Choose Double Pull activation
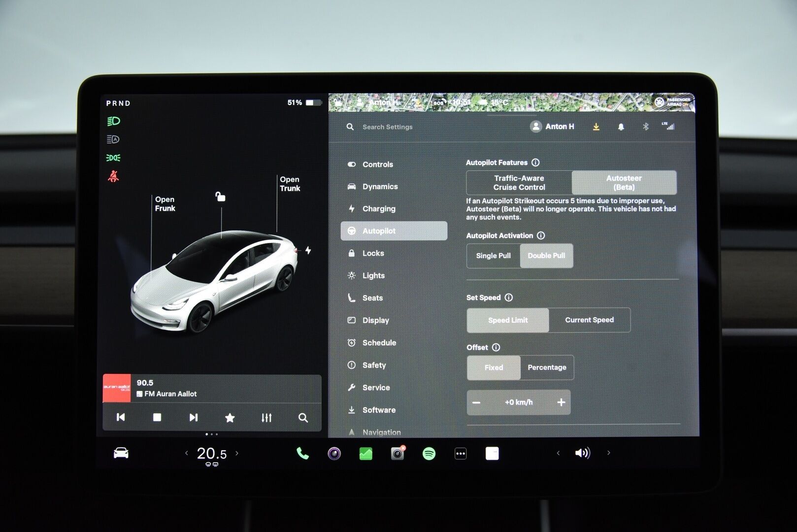 coord(546,256)
